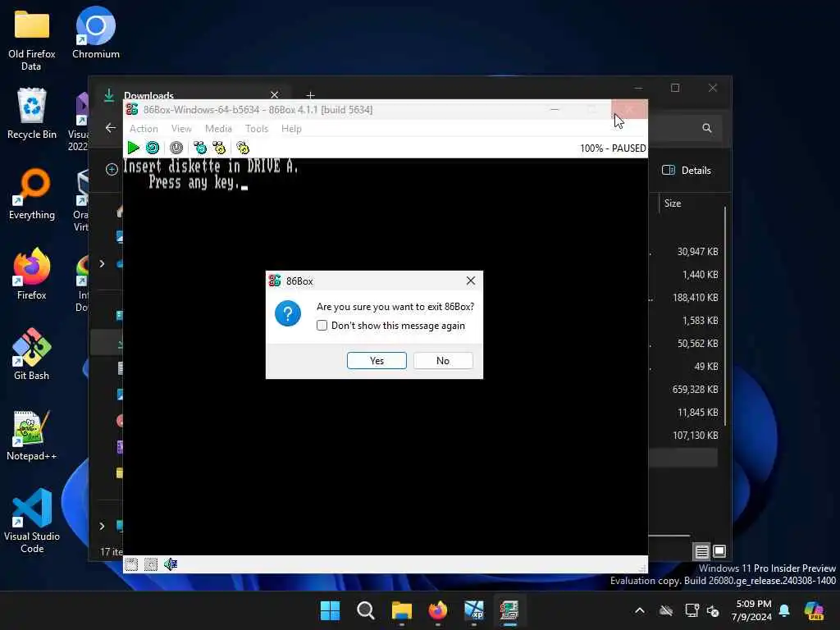Open the Settings icon in 86Box toolbar
Screen dimensions: 840x630
click(x=243, y=148)
